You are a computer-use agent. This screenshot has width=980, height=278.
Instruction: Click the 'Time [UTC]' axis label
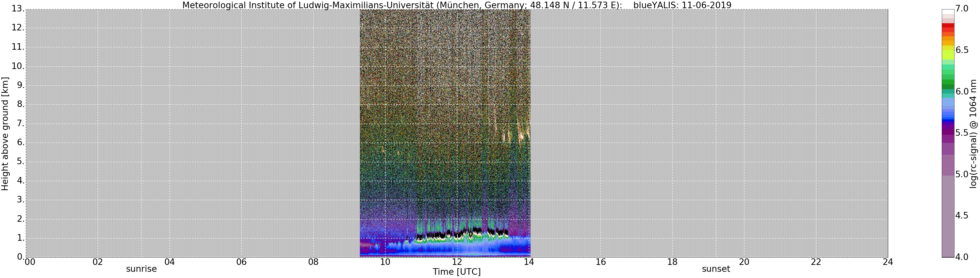click(x=457, y=272)
